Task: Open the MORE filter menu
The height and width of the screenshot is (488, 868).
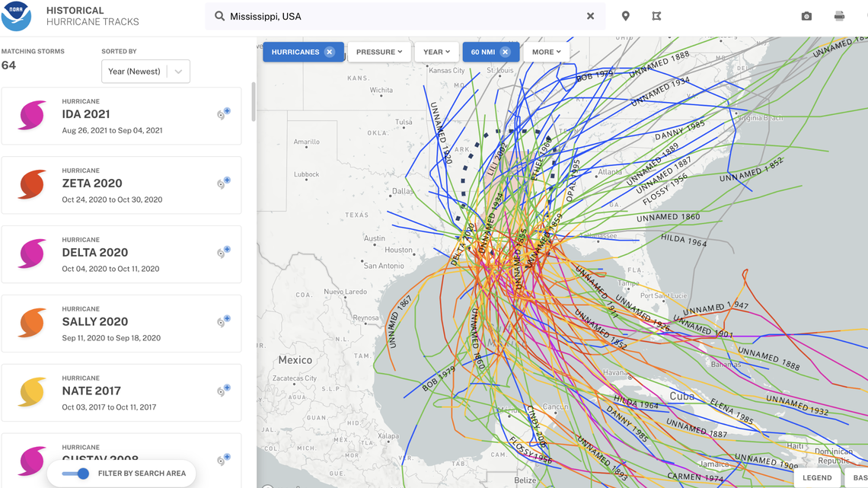Action: [546, 52]
